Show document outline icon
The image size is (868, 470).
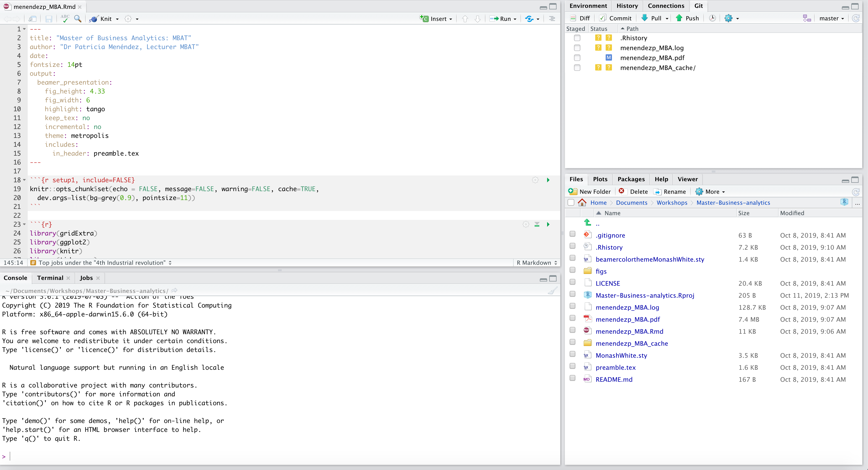[552, 19]
